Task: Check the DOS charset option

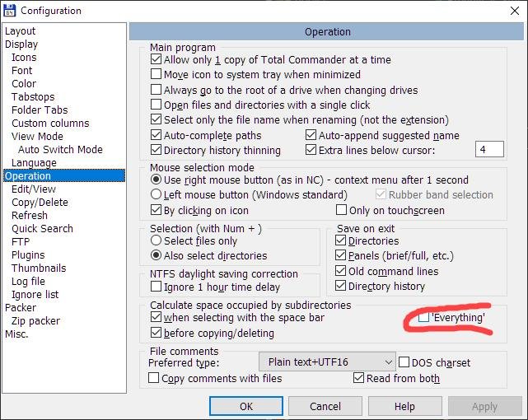Action: click(404, 362)
